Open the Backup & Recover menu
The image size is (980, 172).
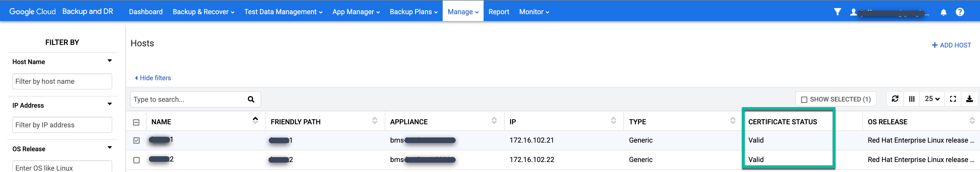(203, 11)
